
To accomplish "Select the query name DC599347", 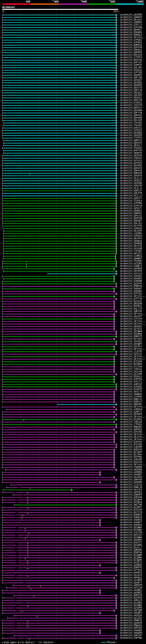I will [x=8, y=8].
